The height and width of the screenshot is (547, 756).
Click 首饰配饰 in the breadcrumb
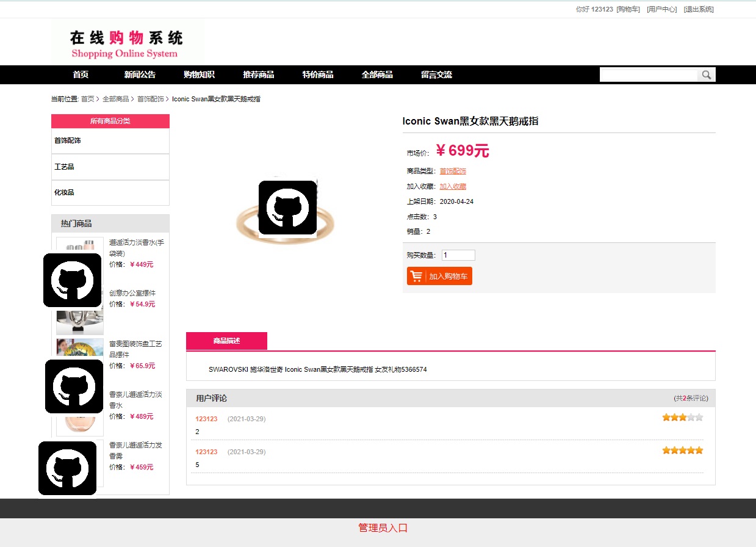click(x=150, y=99)
